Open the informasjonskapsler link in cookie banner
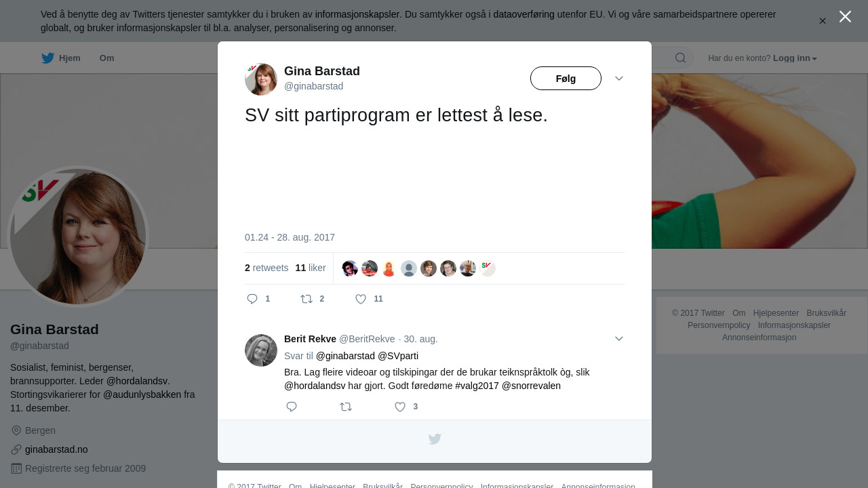868x488 pixels. 357,14
